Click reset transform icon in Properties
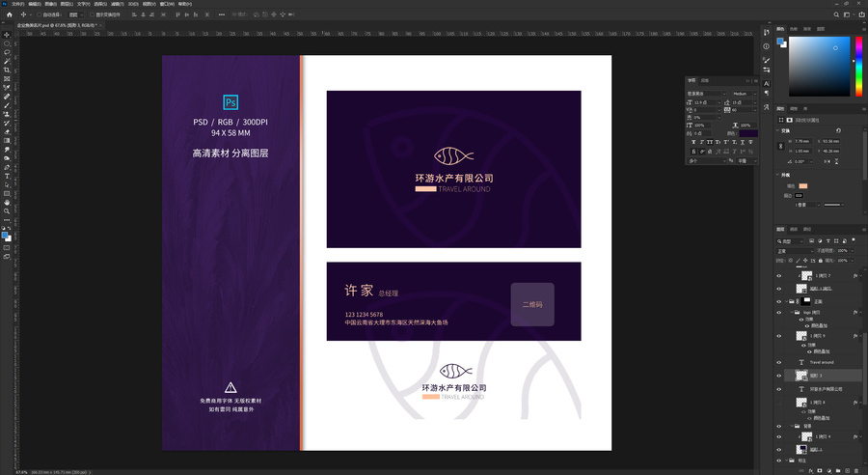The image size is (868, 475). (838, 130)
